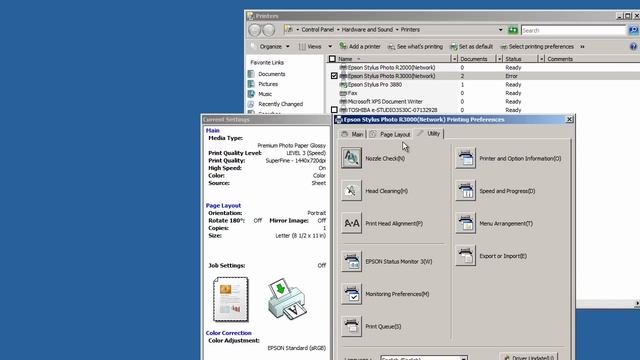Open the Status column filter dropdown
The width and height of the screenshot is (640, 360).
(x=542, y=59)
